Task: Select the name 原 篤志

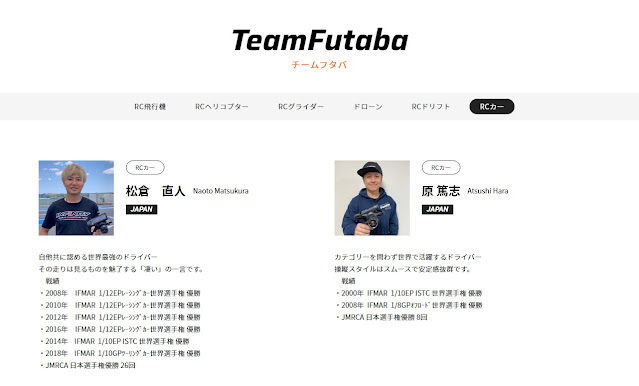Action: pyautogui.click(x=441, y=191)
